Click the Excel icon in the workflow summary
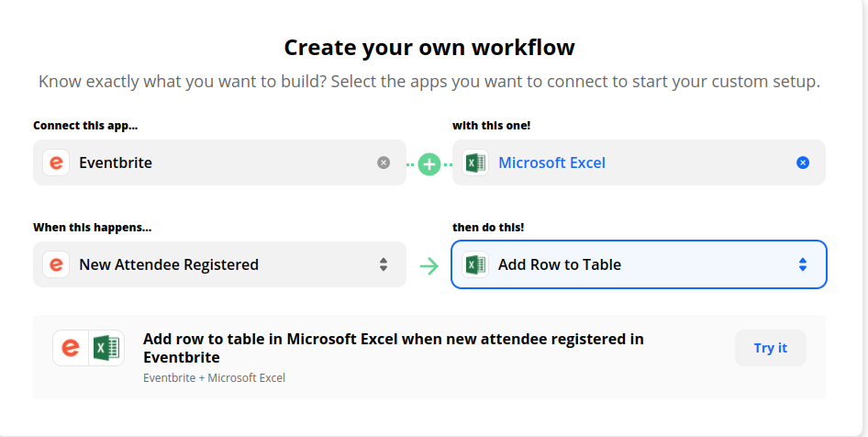Viewport: 868px width, 437px height. click(x=106, y=348)
